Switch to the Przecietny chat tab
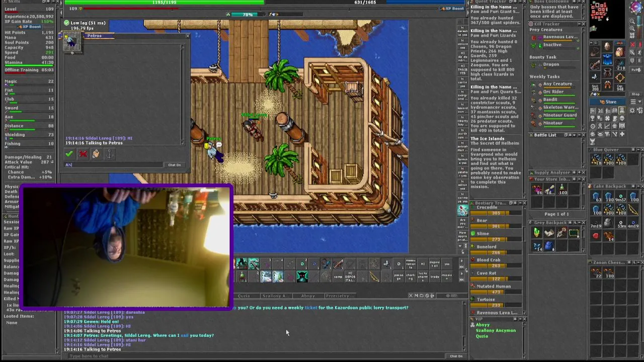Image resolution: width=644 pixels, height=362 pixels. click(341, 296)
